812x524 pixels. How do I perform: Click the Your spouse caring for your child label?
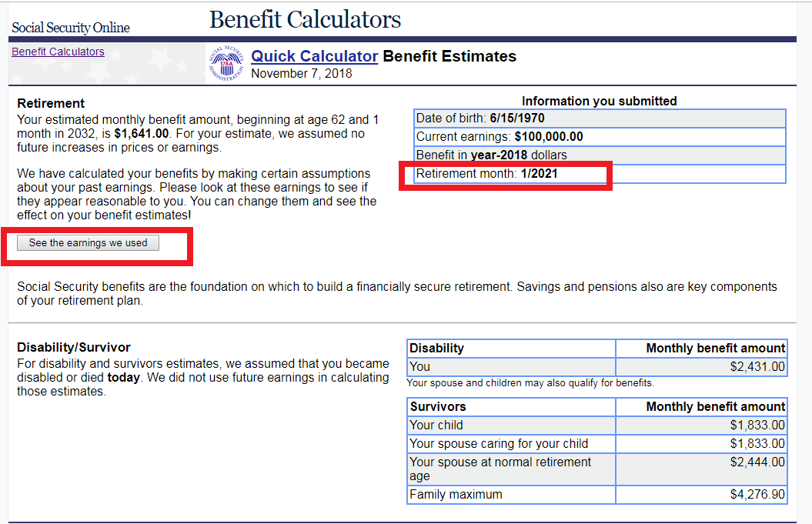[x=499, y=444]
